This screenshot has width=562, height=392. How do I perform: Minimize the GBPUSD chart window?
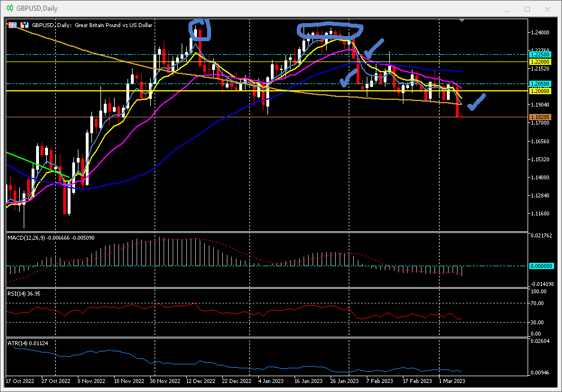[506, 9]
